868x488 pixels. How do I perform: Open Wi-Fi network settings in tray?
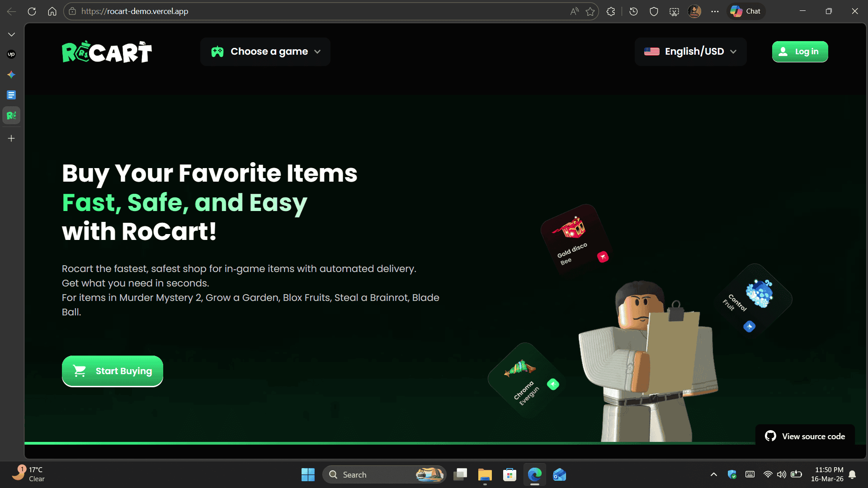[768, 474]
